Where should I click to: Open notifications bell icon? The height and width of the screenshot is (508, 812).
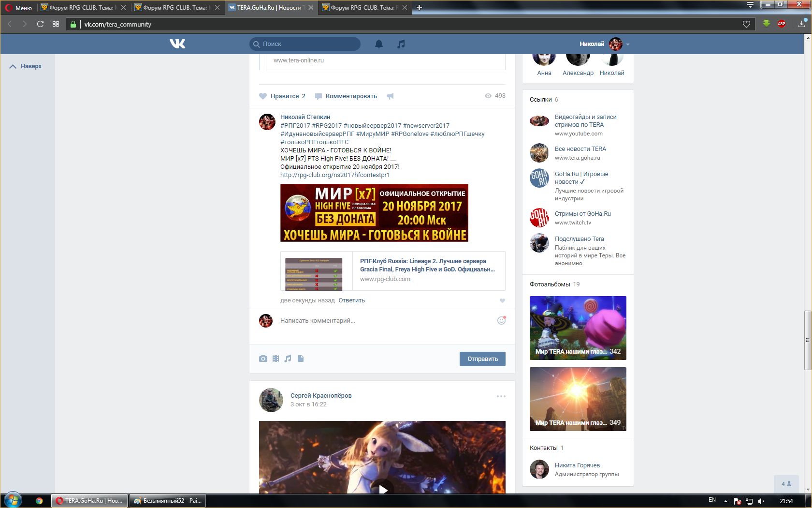coord(379,44)
